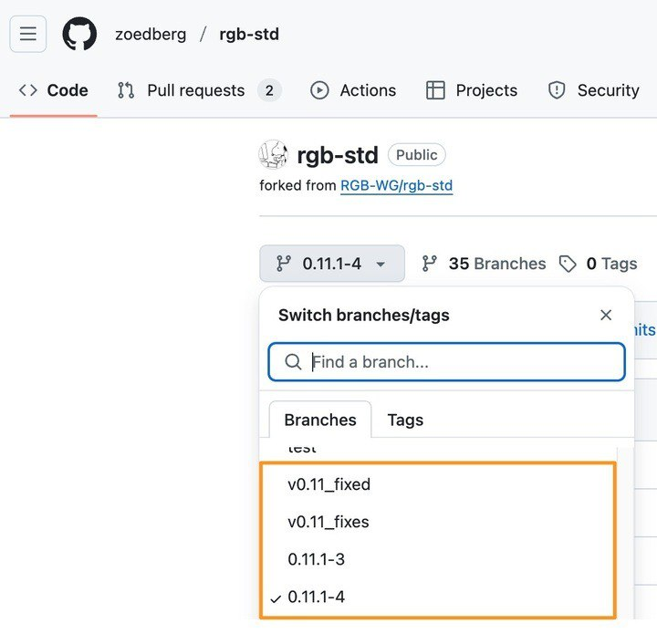Close the Switch branches/tags popup

click(x=606, y=315)
